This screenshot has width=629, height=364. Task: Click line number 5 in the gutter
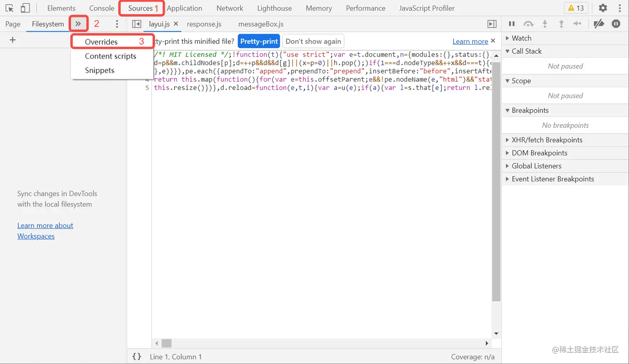point(147,88)
